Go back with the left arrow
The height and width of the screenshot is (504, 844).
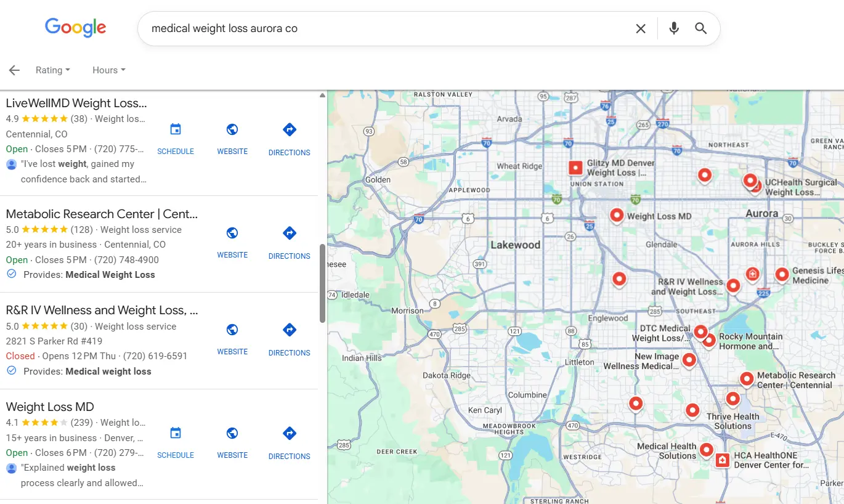(14, 70)
